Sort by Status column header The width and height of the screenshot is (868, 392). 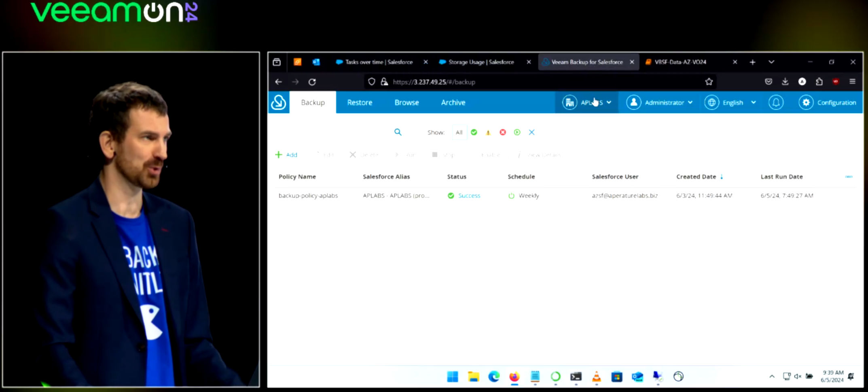457,177
